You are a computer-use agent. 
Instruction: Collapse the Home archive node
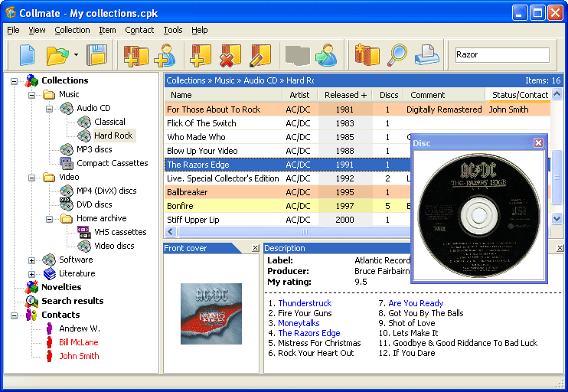coord(49,219)
